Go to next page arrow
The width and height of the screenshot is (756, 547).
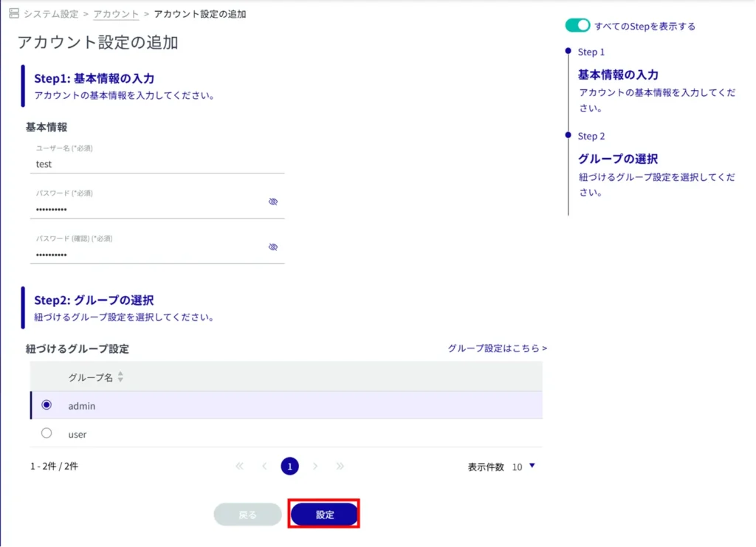315,467
